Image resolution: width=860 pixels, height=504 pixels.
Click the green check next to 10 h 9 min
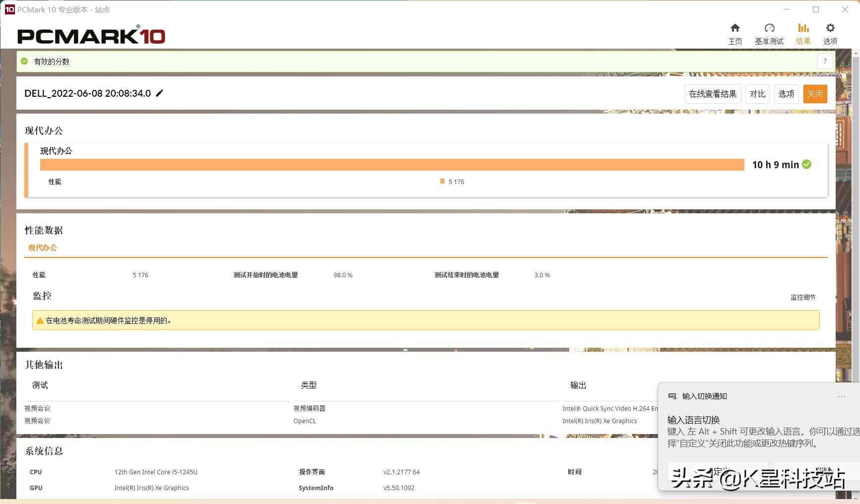pos(807,165)
